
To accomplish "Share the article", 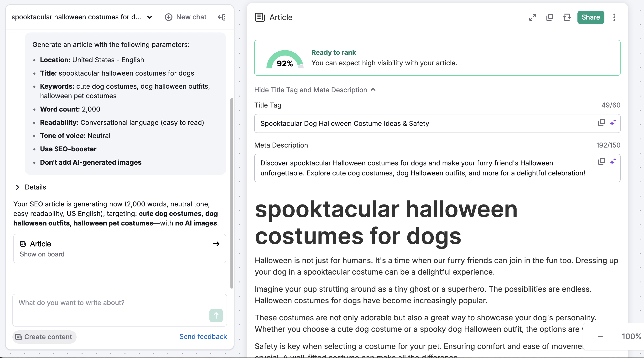I will [x=591, y=17].
